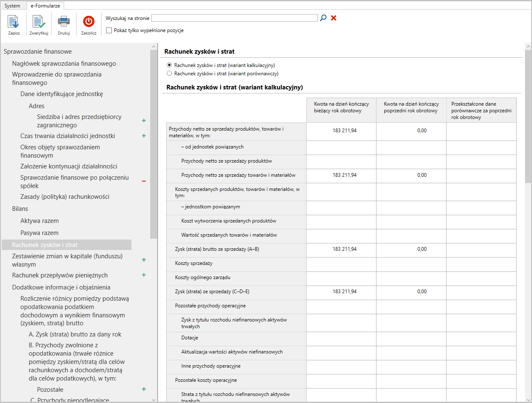The image size is (532, 403).
Task: Select the wariant kalkulacyjny radio button
Action: coord(170,65)
